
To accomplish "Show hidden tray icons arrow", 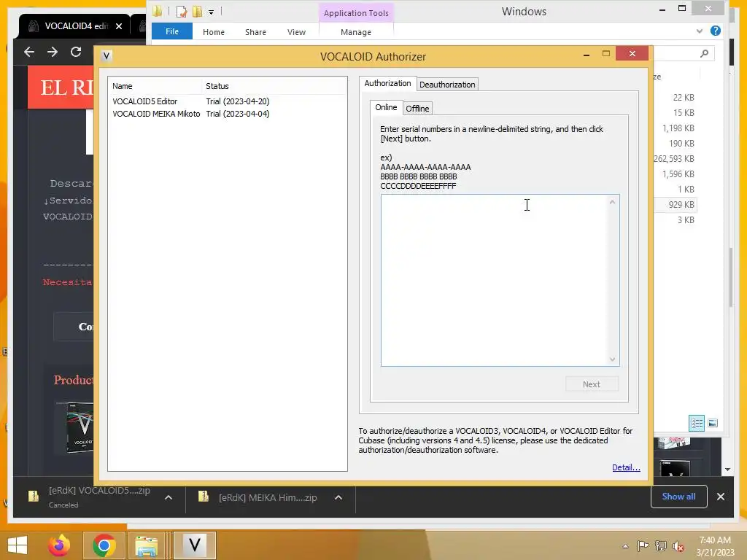I will (625, 546).
